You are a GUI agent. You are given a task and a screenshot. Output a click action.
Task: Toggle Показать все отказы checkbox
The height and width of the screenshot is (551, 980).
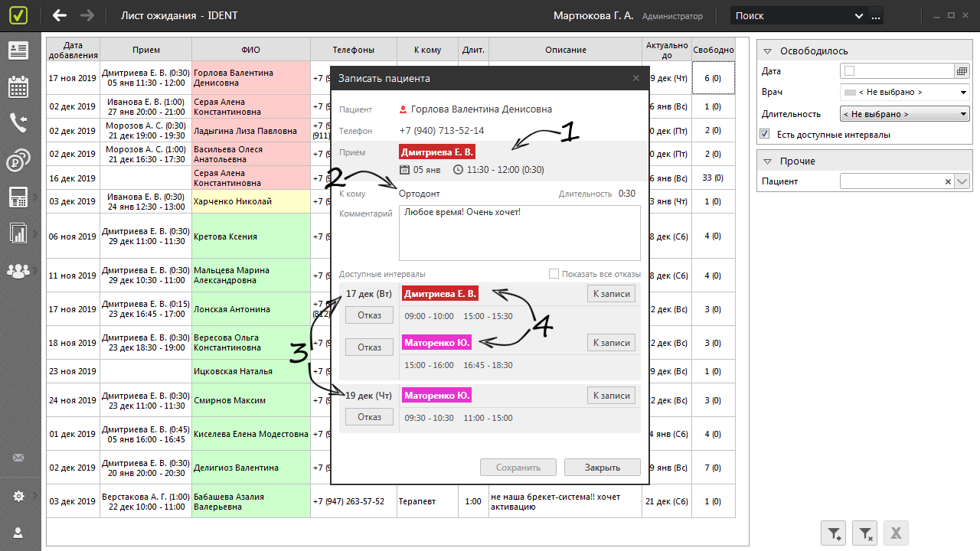pos(554,274)
